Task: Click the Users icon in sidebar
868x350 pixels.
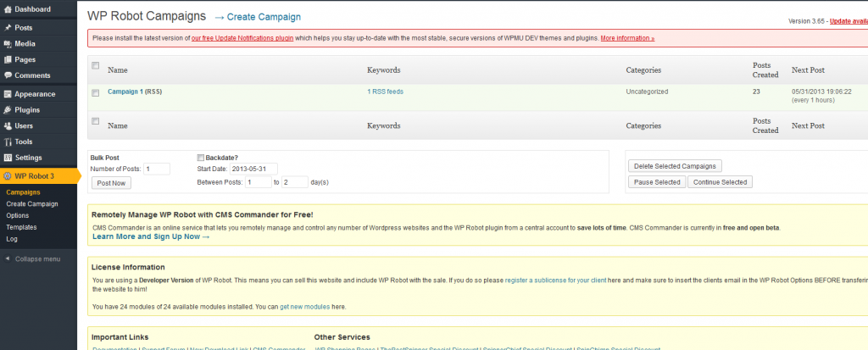Action: [8, 125]
